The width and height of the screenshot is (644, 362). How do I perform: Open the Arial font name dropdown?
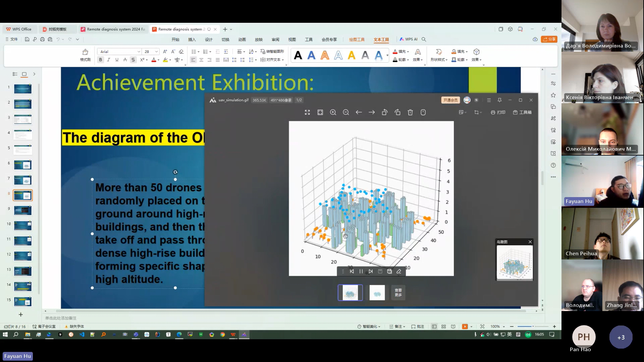(x=139, y=52)
